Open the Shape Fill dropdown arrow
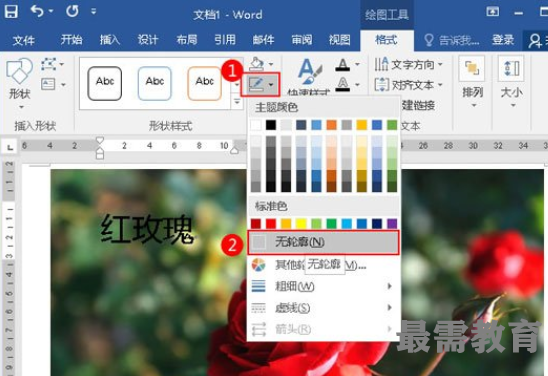 pos(271,64)
